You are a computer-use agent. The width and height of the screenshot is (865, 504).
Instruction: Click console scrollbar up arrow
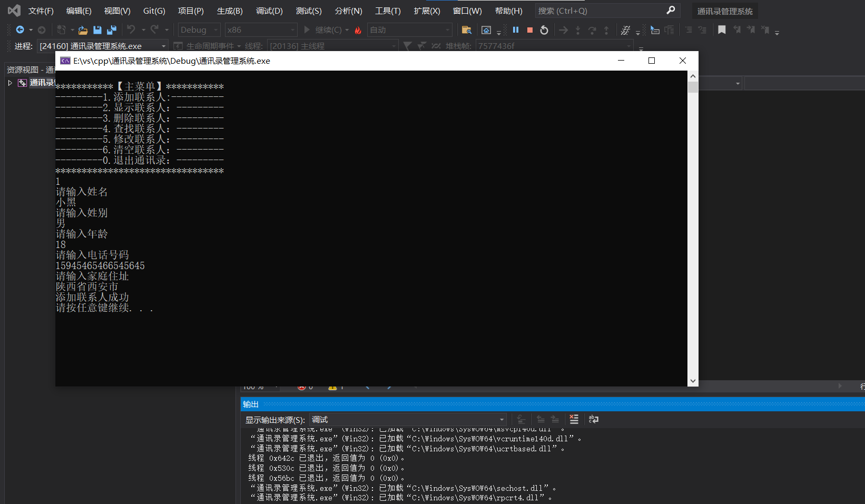[693, 76]
